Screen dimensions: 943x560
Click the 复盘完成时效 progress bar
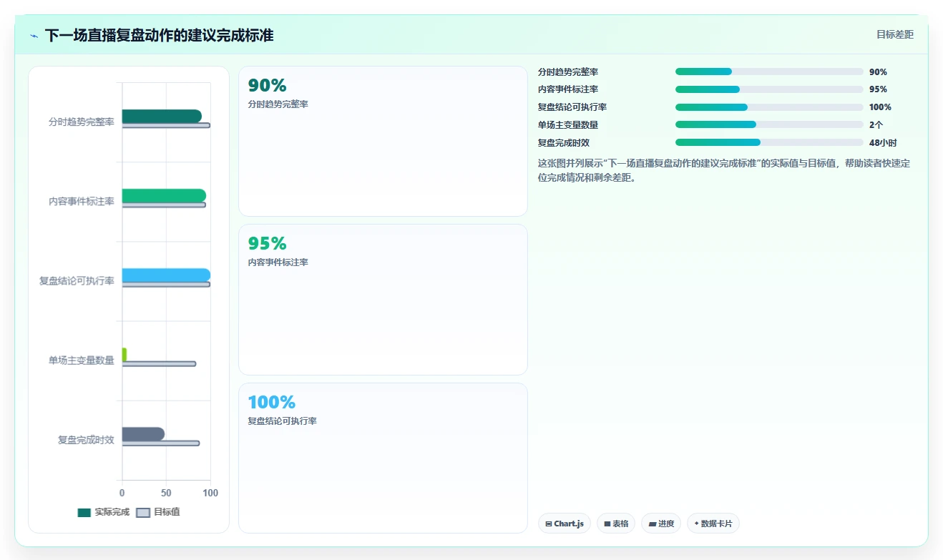pos(769,142)
